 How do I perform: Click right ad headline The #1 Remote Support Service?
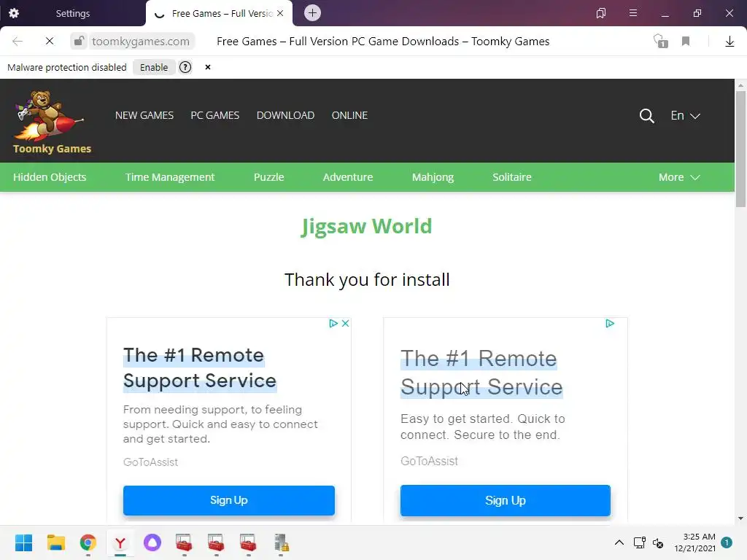[x=481, y=373]
